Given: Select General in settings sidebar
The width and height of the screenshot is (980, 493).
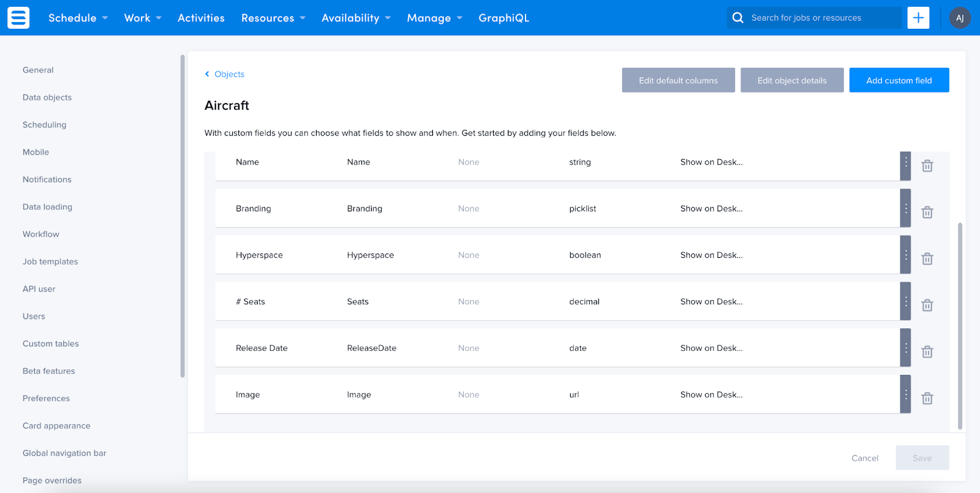Looking at the screenshot, I should [38, 70].
